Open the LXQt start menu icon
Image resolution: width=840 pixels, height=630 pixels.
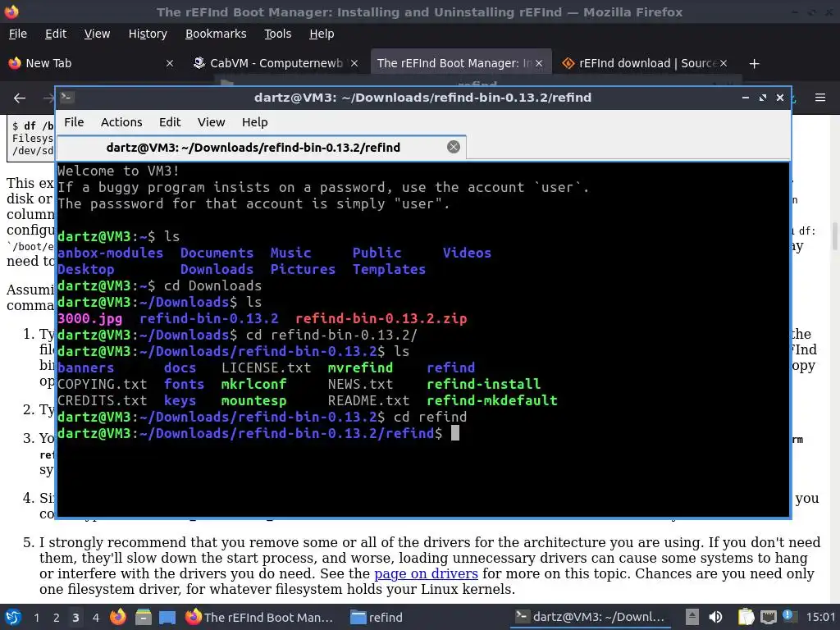coord(13,617)
